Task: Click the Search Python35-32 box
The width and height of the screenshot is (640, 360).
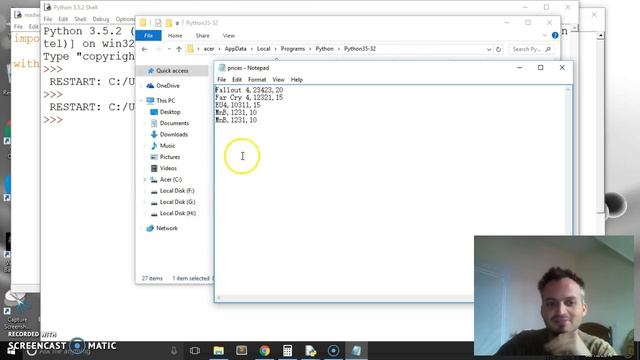Action: tap(531, 49)
